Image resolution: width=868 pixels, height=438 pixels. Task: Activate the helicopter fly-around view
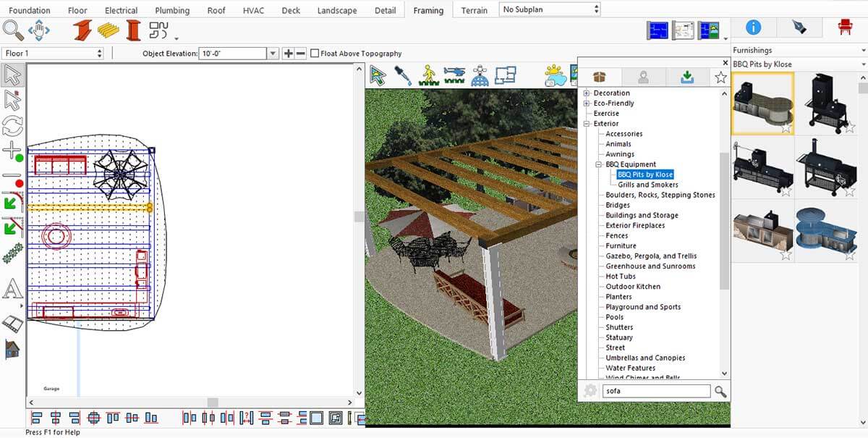pyautogui.click(x=455, y=75)
